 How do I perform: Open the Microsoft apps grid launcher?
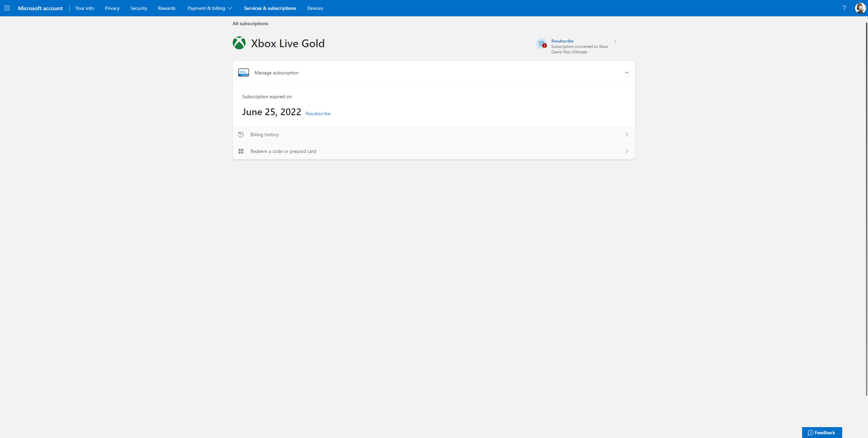[7, 8]
